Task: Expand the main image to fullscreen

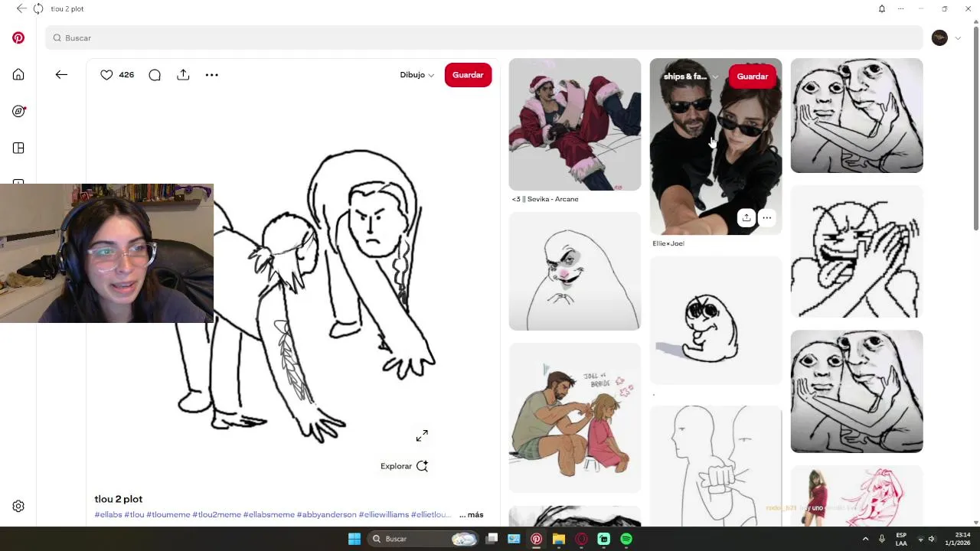Action: coord(422,435)
